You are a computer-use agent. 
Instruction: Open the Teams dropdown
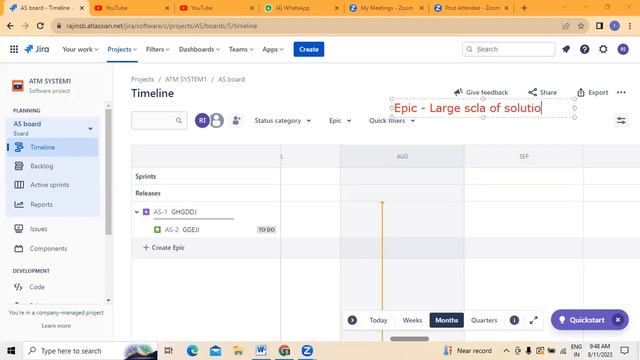click(x=241, y=49)
